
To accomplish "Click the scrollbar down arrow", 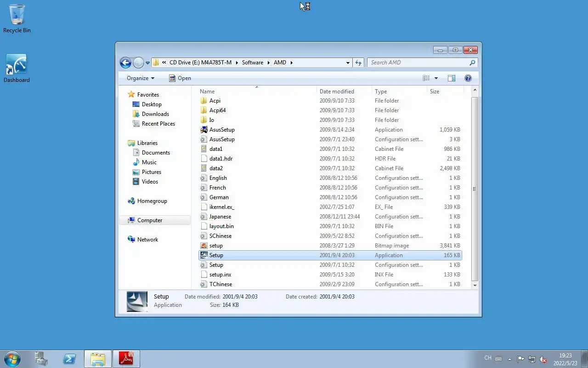I will (475, 285).
